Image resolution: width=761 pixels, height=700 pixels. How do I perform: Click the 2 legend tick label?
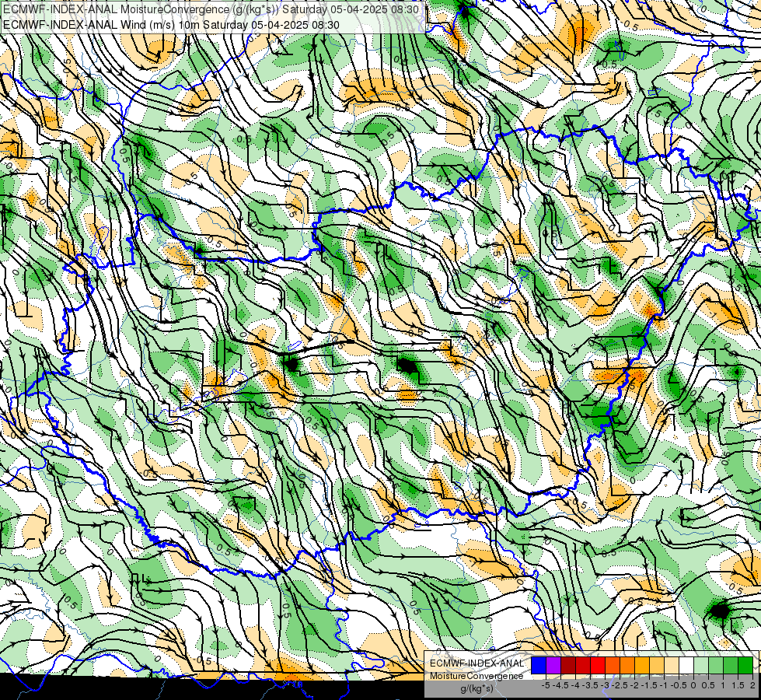click(753, 685)
